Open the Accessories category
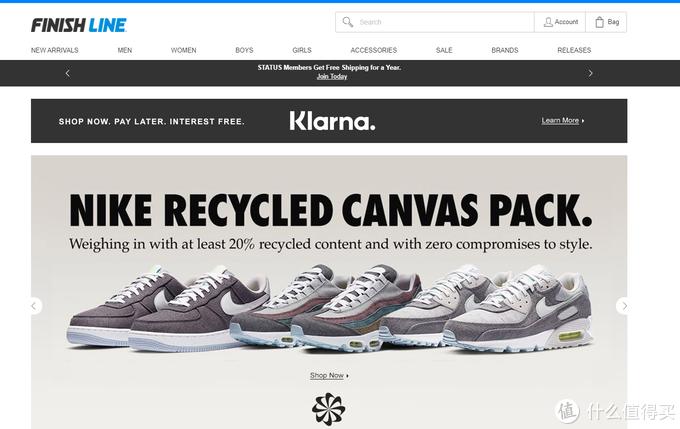The width and height of the screenshot is (680, 429). click(x=374, y=50)
